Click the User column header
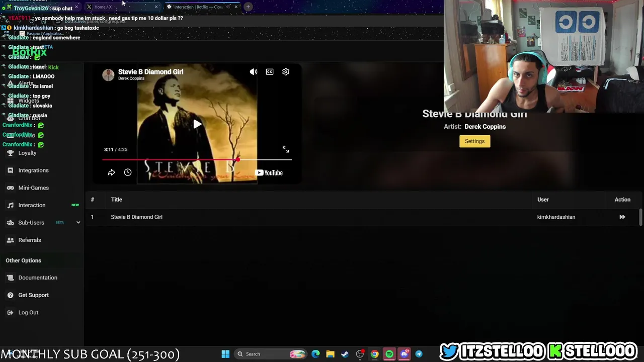This screenshot has height=362, width=644. (543, 200)
